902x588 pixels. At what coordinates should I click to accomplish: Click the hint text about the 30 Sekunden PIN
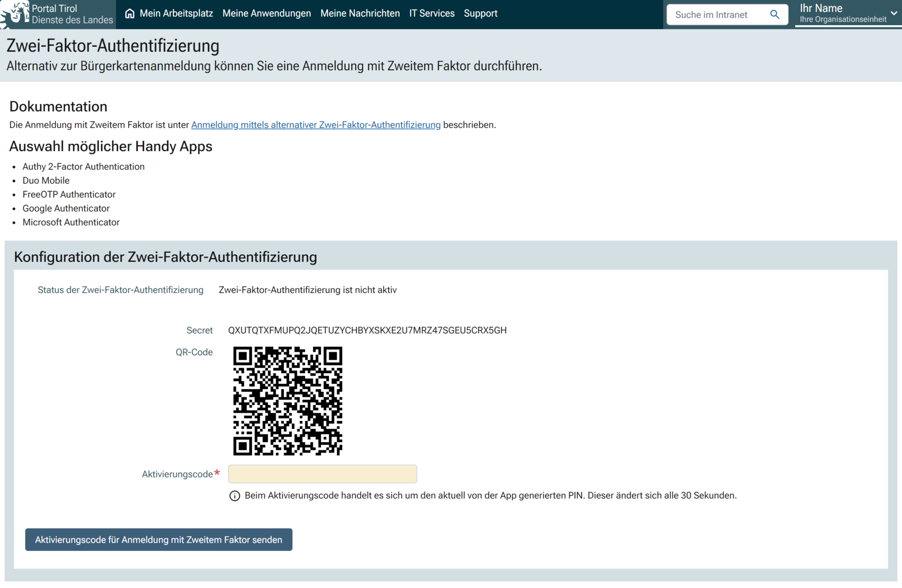491,495
